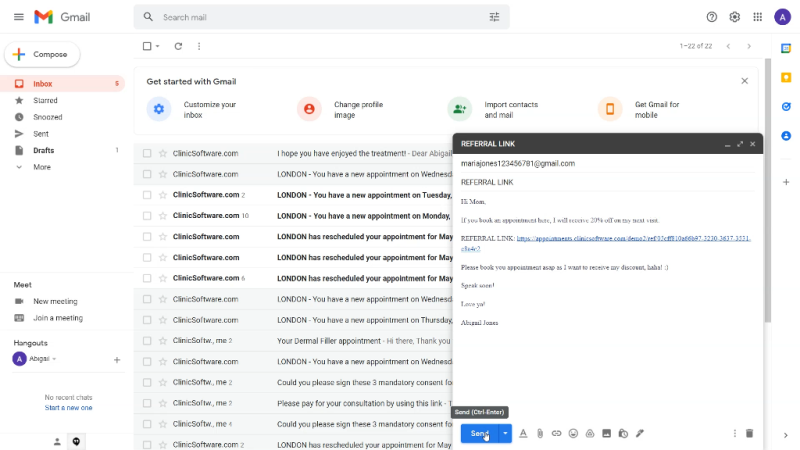Star the 'Your Dermal Filler appointment' email
The image size is (800, 450).
(163, 340)
